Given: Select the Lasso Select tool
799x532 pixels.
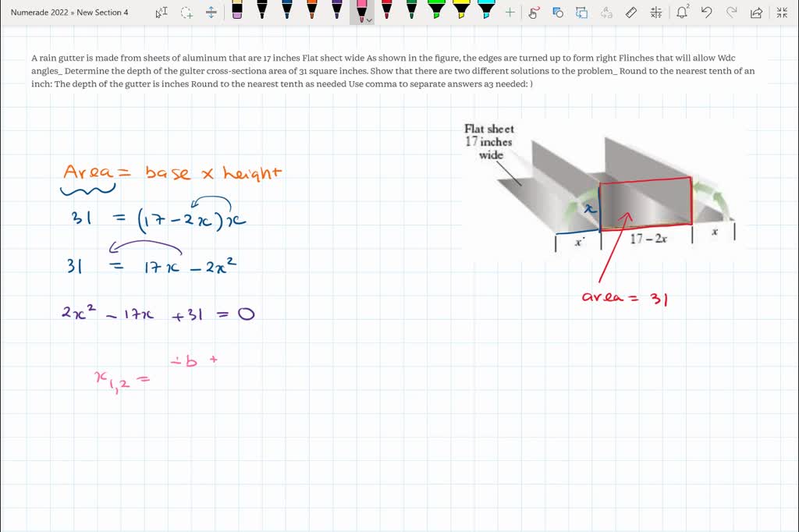Looking at the screenshot, I should (187, 12).
